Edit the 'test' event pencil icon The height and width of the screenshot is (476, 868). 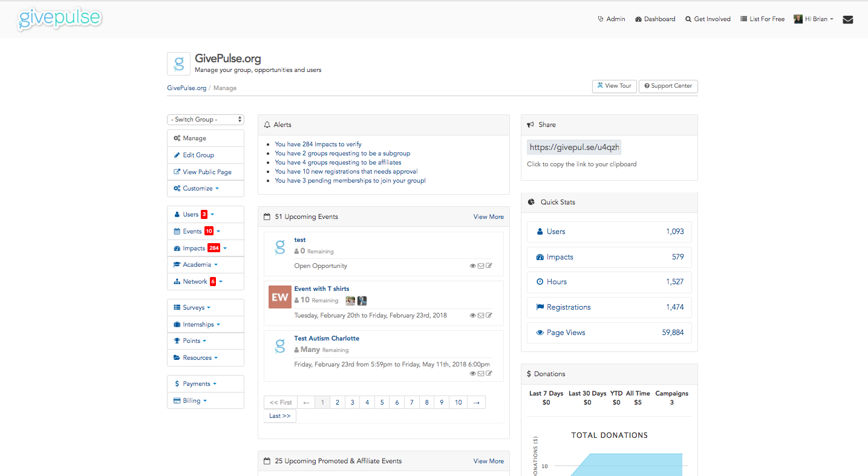tap(489, 266)
